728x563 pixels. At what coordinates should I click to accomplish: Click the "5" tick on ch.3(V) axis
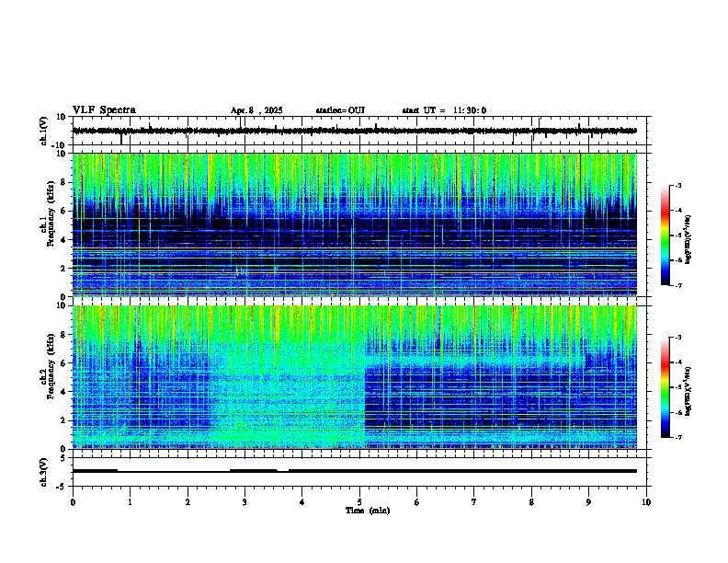point(63,458)
